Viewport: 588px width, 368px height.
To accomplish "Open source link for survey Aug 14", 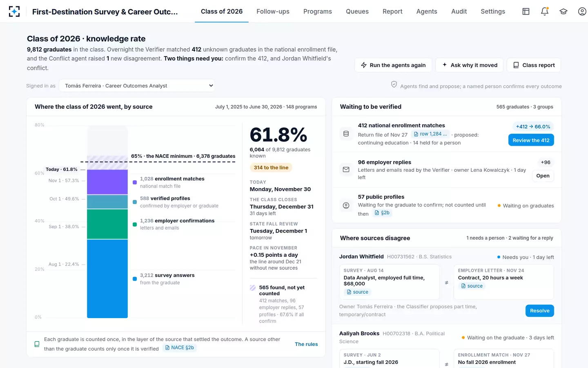I will 358,292.
